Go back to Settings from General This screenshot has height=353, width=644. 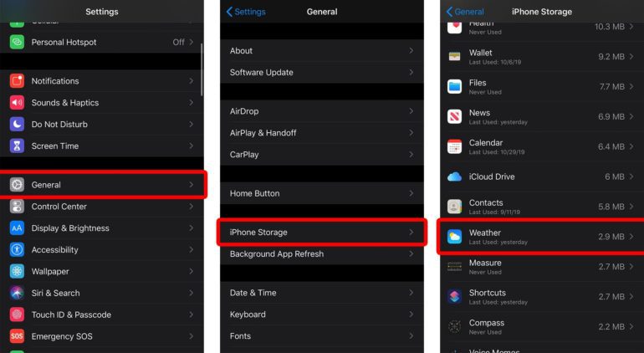246,12
